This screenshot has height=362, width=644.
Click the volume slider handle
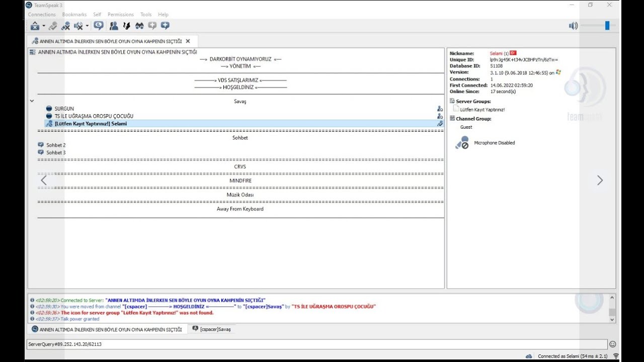607,26
